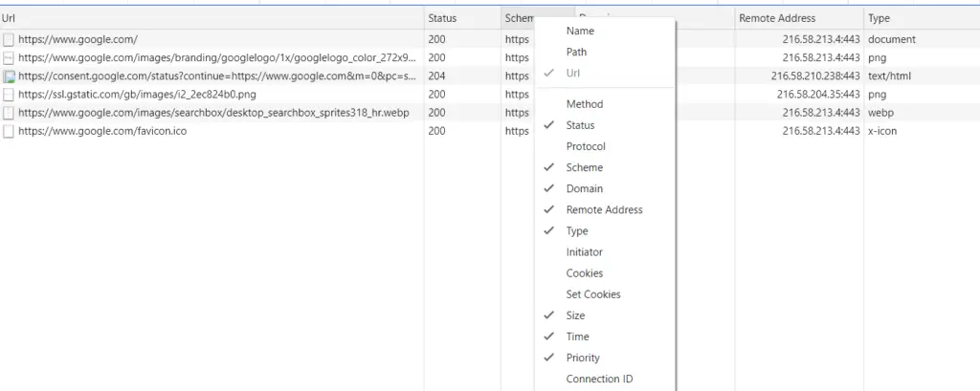The image size is (980, 391).
Task: Sort by the Status column header
Action: click(x=462, y=18)
